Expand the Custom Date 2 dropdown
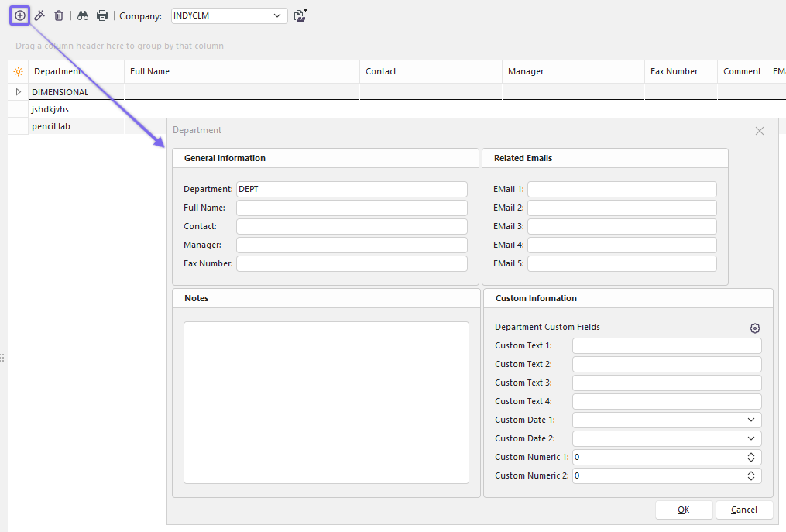The image size is (786, 532). click(750, 438)
